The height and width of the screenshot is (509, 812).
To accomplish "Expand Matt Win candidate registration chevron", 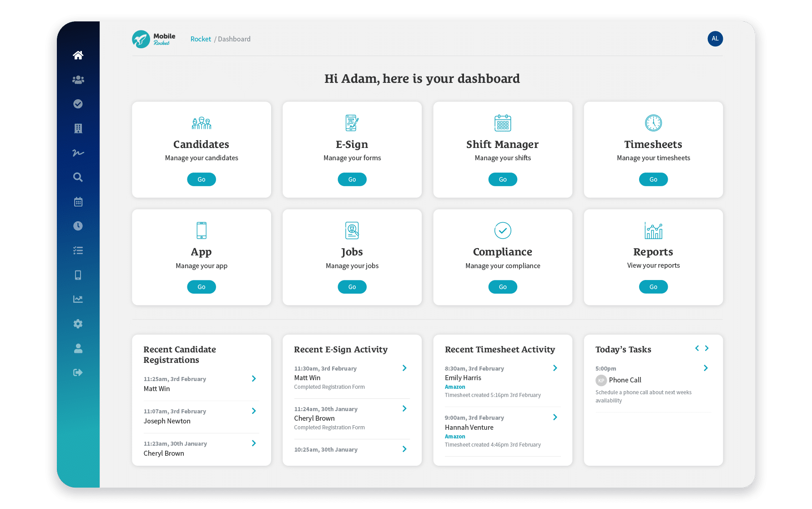I will (254, 379).
